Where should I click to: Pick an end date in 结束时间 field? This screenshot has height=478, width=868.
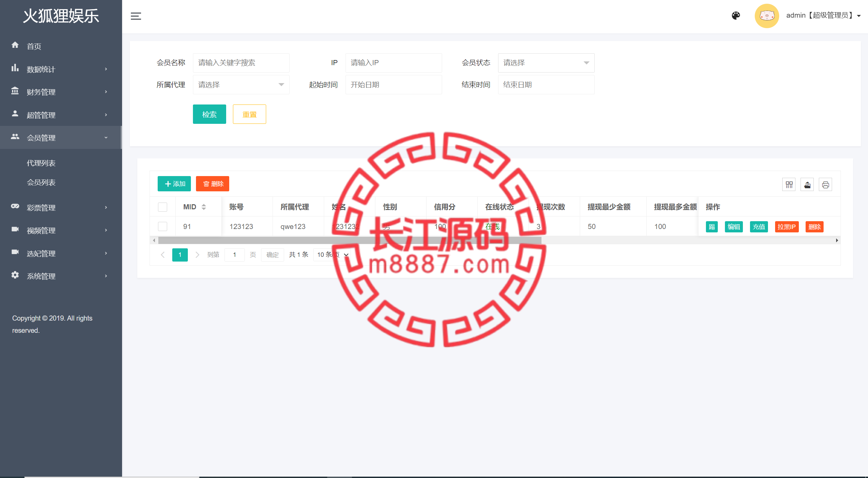[546, 85]
